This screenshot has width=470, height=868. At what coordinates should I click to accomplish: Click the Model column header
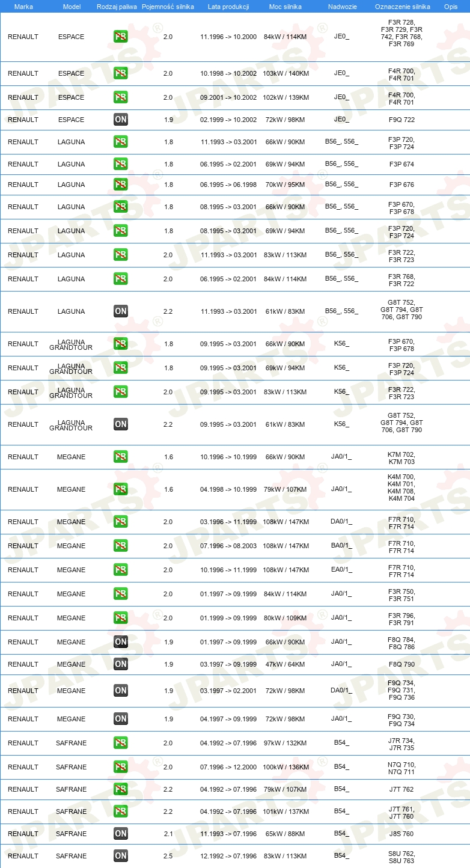pyautogui.click(x=72, y=6)
